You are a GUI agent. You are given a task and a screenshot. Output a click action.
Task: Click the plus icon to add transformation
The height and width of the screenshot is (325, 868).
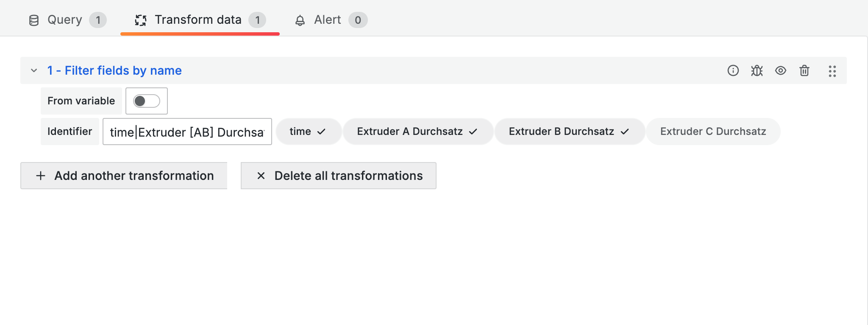[41, 176]
